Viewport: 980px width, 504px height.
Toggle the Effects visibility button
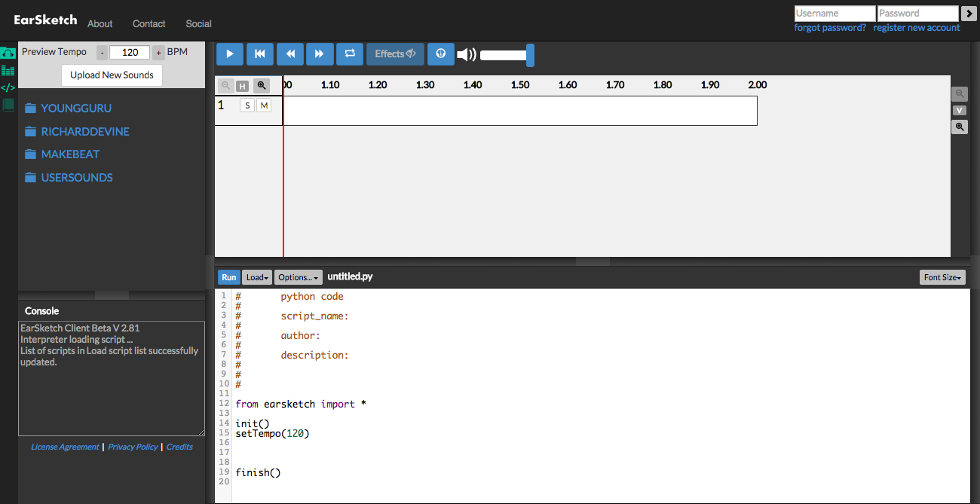pyautogui.click(x=395, y=54)
